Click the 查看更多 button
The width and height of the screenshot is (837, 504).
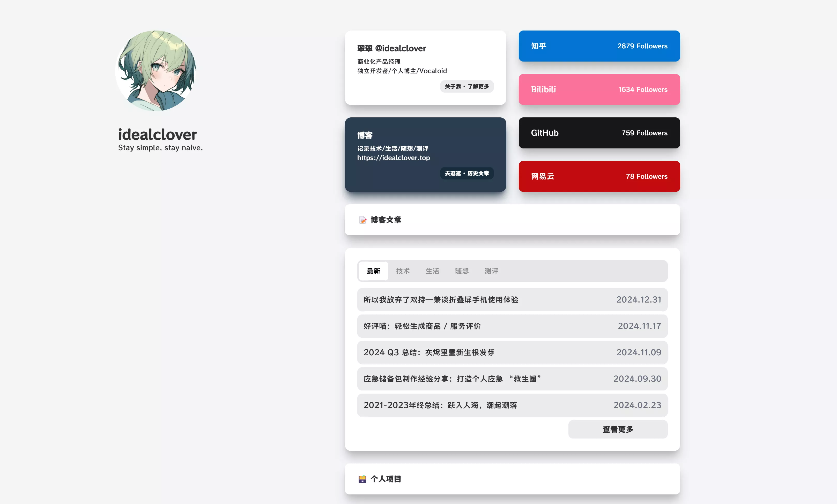click(618, 429)
